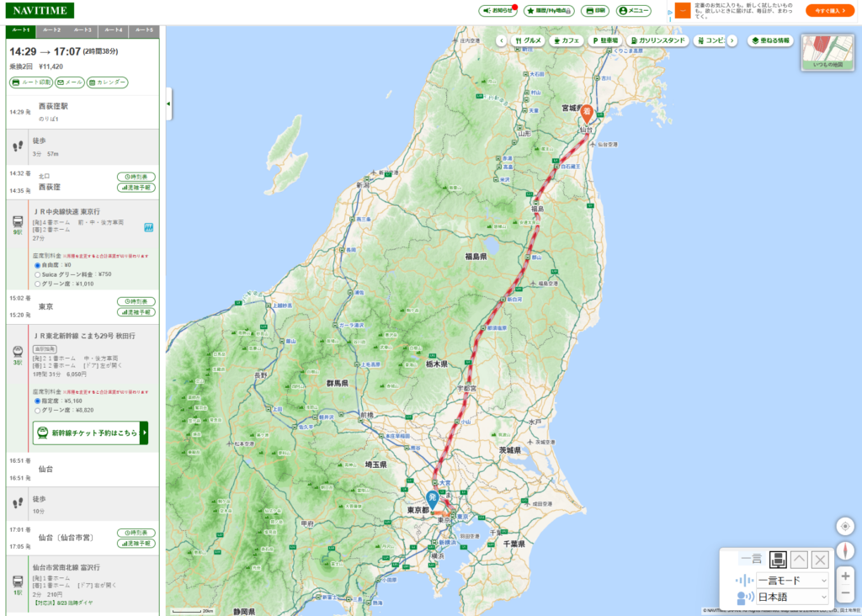The height and width of the screenshot is (616, 862).
Task: Collapse the route side panel
Action: click(x=168, y=104)
